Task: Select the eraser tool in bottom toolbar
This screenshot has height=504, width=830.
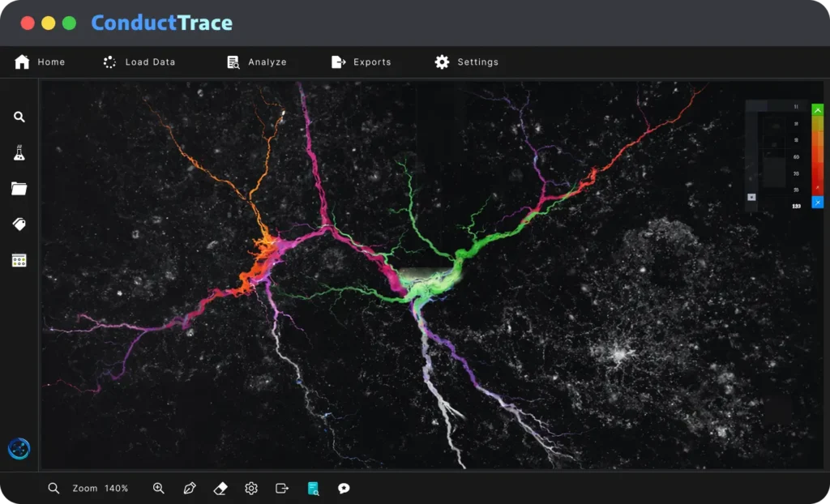Action: tap(220, 488)
